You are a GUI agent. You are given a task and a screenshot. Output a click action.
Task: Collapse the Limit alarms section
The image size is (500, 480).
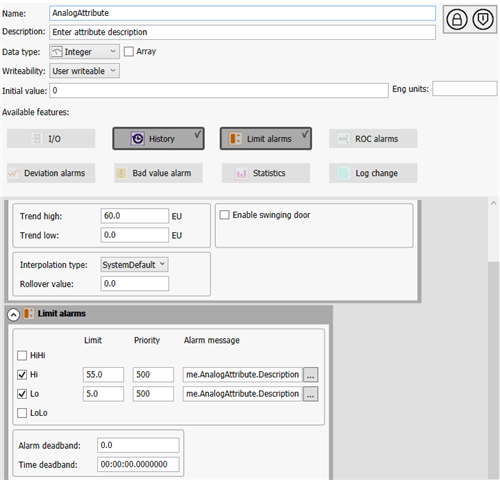click(13, 314)
